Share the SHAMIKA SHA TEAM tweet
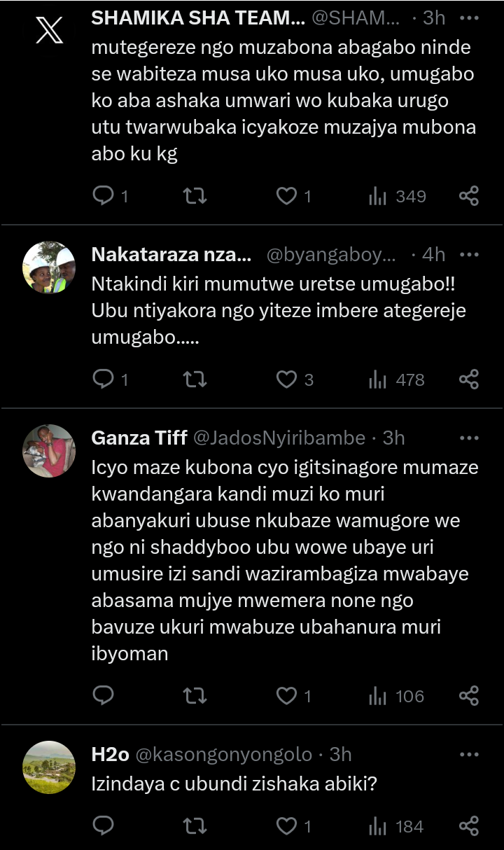 click(x=468, y=197)
